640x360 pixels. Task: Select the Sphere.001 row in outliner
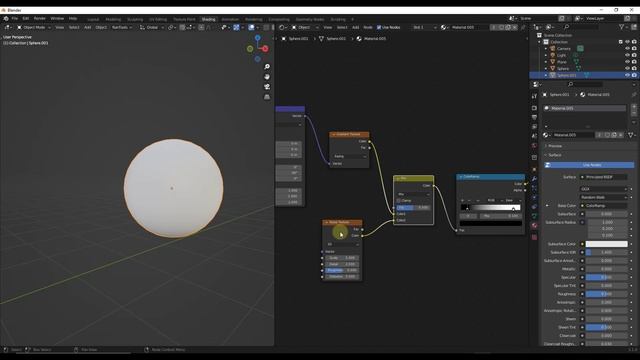[x=583, y=75]
